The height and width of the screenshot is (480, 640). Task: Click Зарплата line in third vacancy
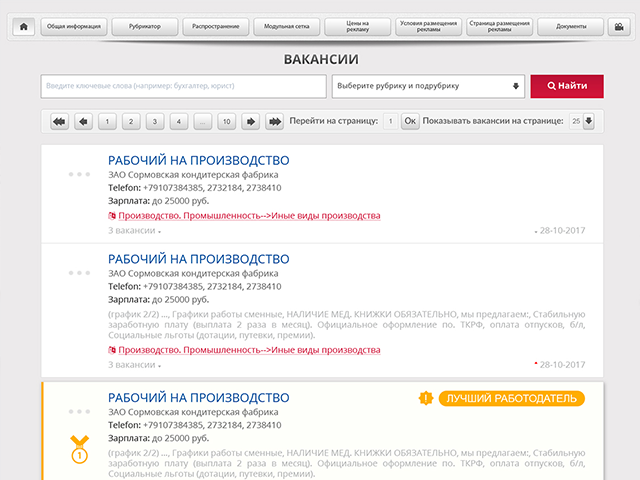click(x=158, y=438)
